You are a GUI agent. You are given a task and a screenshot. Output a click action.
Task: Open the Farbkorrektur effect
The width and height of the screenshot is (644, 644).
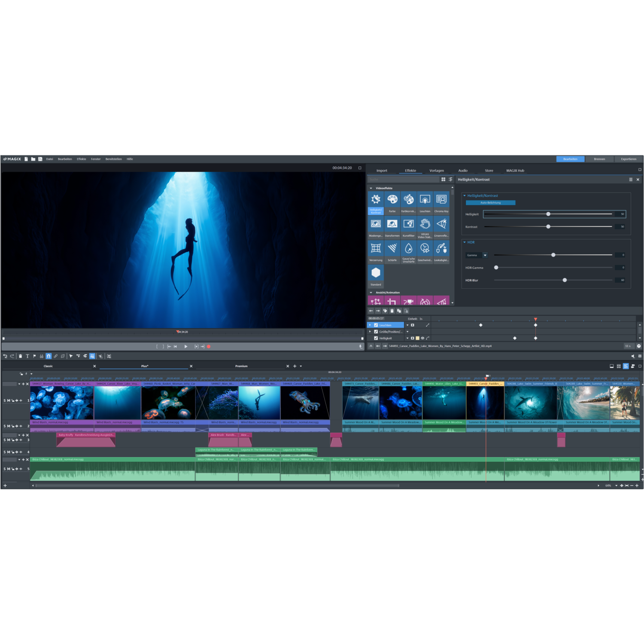[x=408, y=199]
